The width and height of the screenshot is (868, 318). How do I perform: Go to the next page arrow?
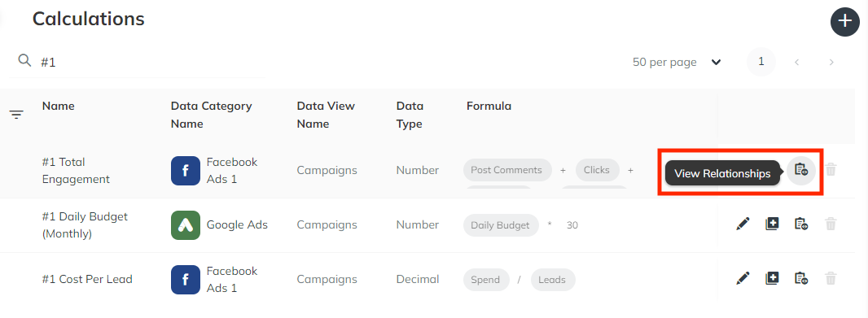point(831,62)
